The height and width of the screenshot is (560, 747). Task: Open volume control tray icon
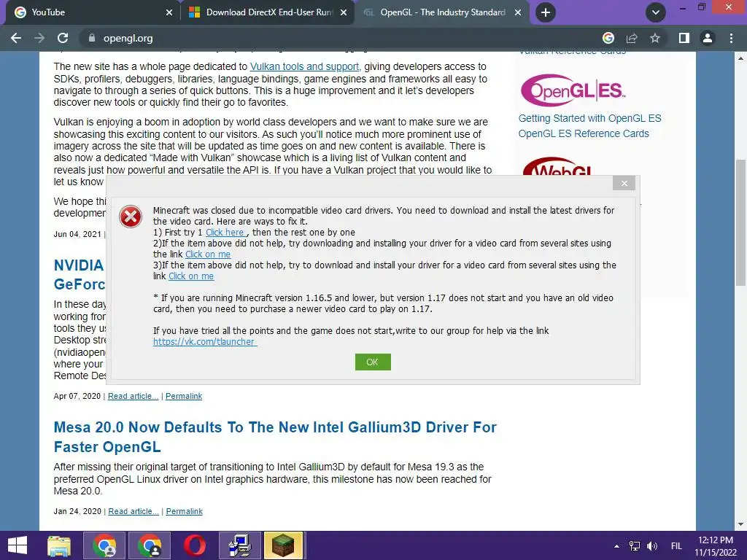[x=652, y=545]
